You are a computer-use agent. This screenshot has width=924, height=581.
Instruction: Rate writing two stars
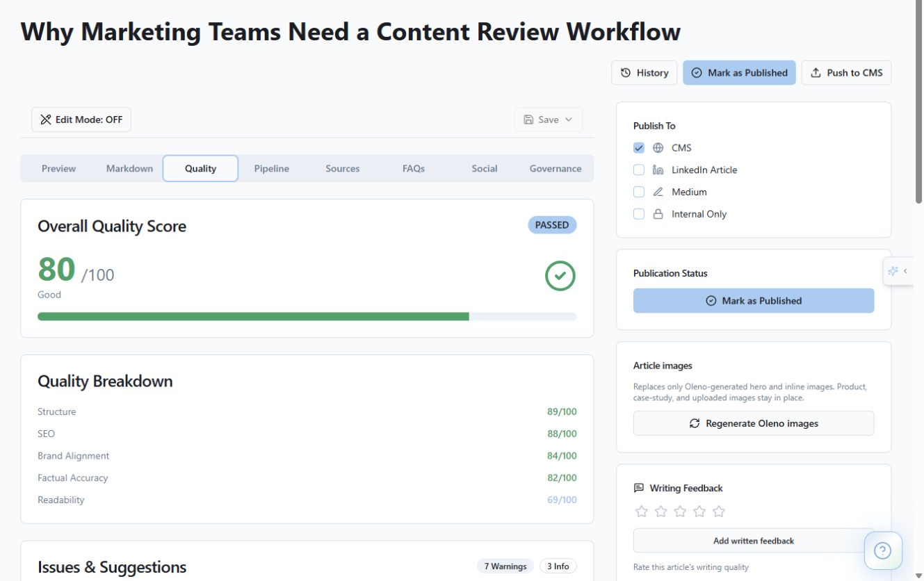[x=661, y=512]
